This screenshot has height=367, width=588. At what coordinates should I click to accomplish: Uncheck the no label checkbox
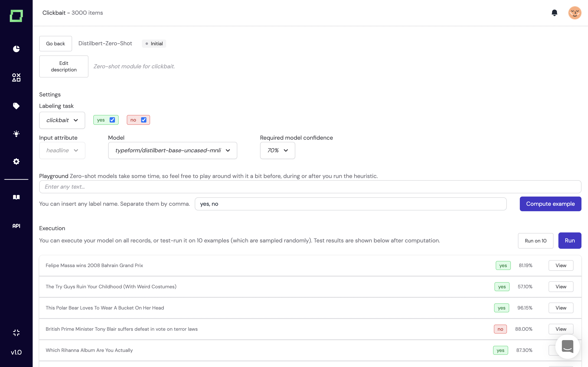144,120
